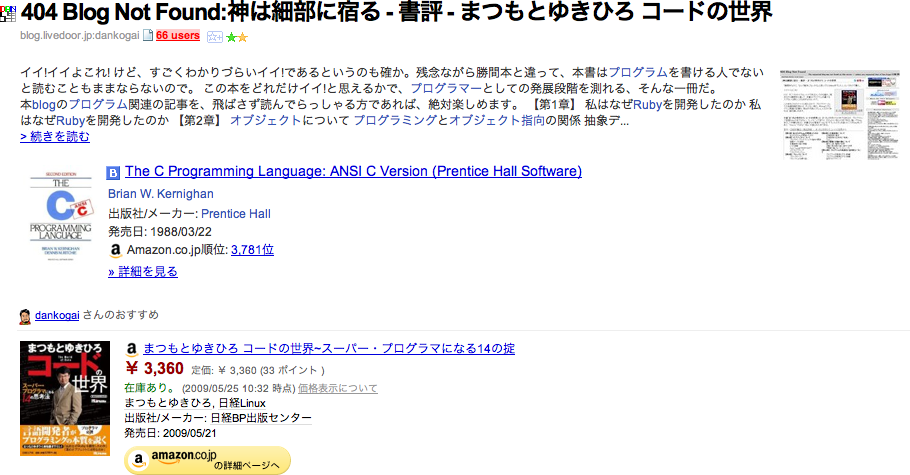Screen dimensions: 910x475
Task: Click publisher Prentice Hall
Action: pos(236,214)
